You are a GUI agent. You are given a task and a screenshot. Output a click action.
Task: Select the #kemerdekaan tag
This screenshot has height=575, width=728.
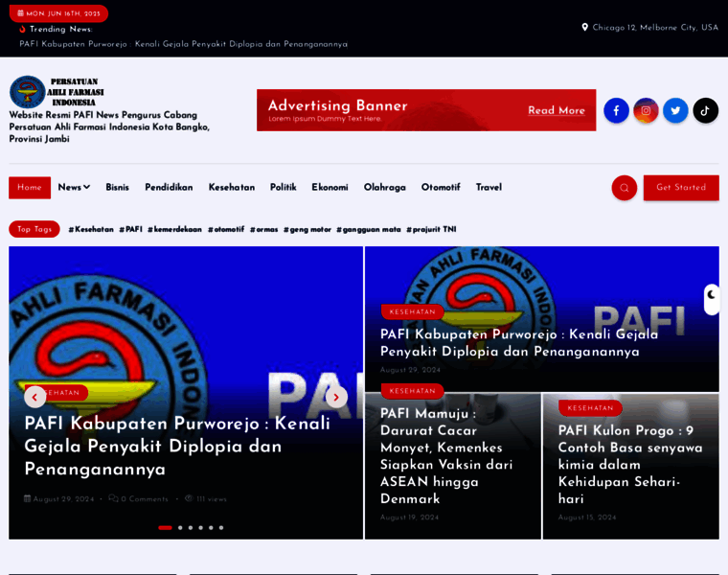point(174,229)
